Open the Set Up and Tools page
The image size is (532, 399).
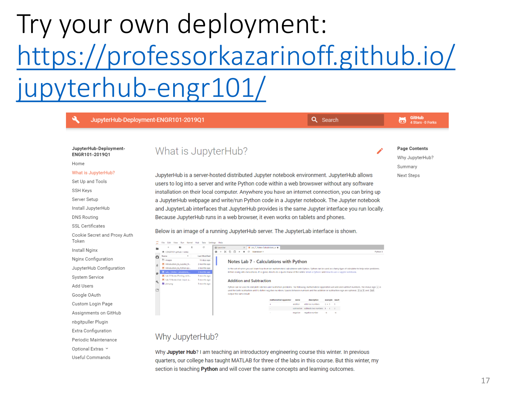[x=89, y=181]
